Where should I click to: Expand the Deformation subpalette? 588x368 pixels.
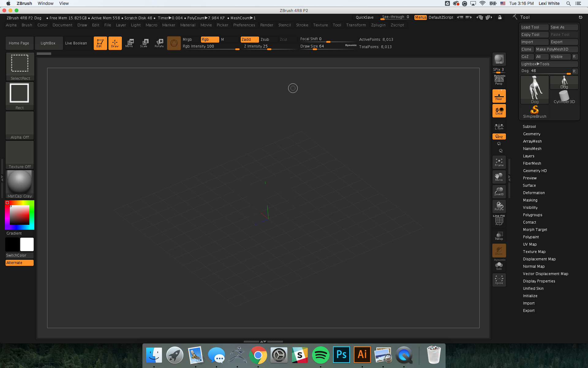click(534, 193)
